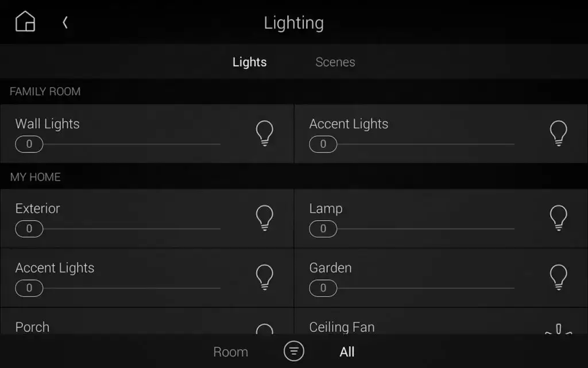Click the Garden brightness value field

click(x=323, y=288)
